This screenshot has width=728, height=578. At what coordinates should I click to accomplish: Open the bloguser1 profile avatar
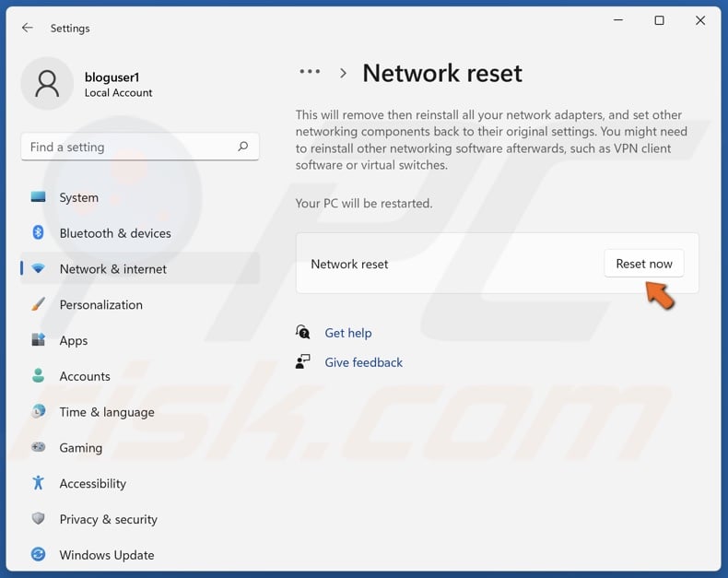pyautogui.click(x=47, y=84)
